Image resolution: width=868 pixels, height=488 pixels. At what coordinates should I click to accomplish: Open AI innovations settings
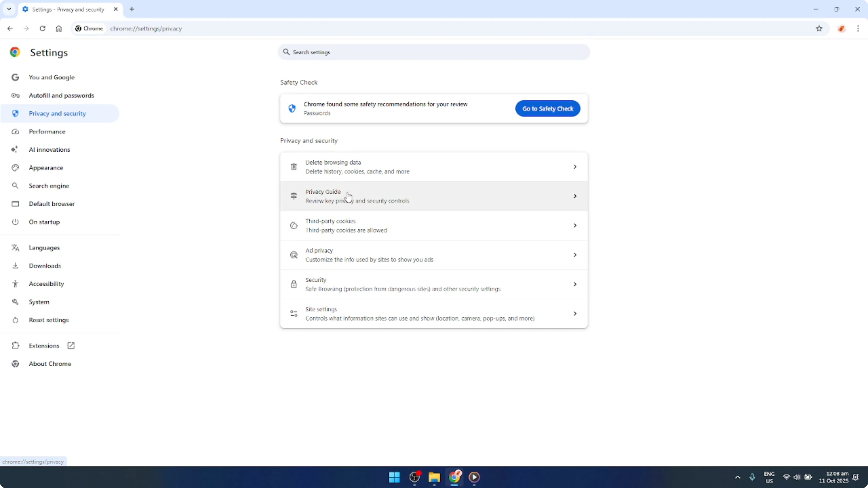tap(60, 149)
